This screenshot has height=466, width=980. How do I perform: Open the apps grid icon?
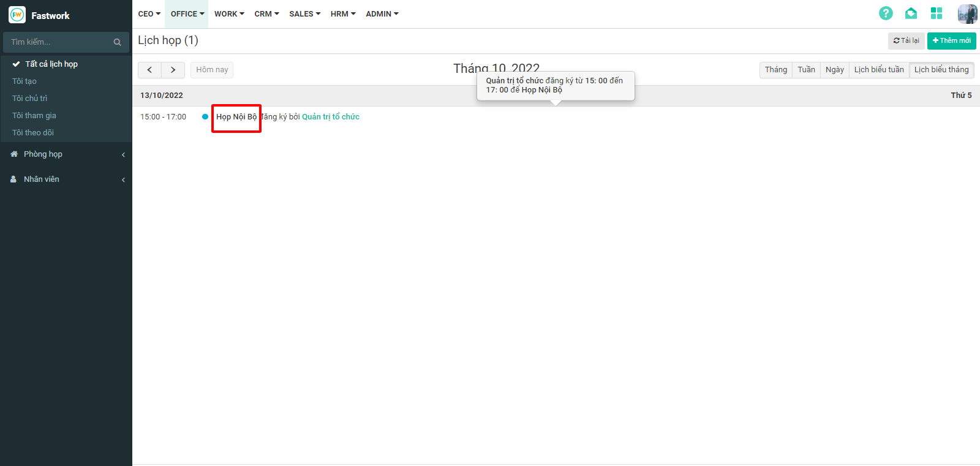click(937, 13)
